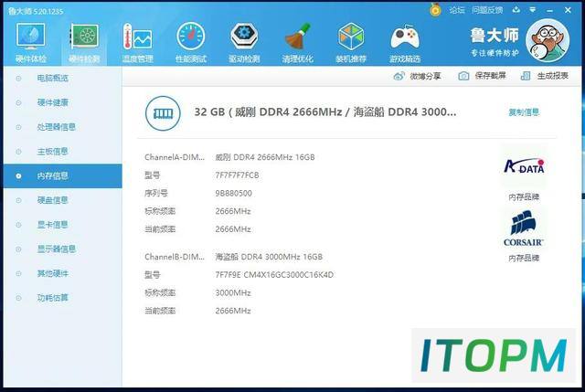Click the bullet beside 硬件健康
Viewport: 585px width, 392px height.
pyautogui.click(x=18, y=103)
